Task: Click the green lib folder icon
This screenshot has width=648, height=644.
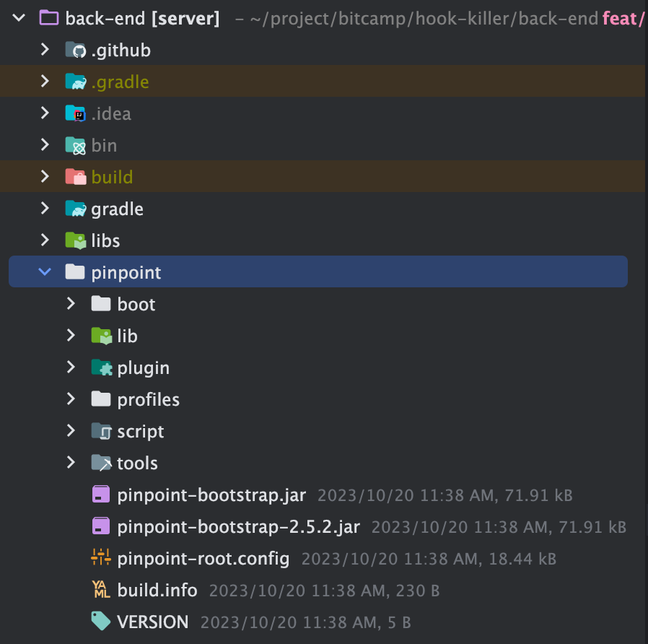Action: [x=102, y=336]
